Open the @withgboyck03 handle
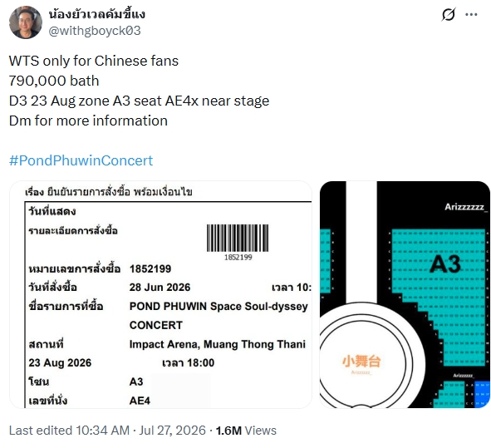 point(95,31)
